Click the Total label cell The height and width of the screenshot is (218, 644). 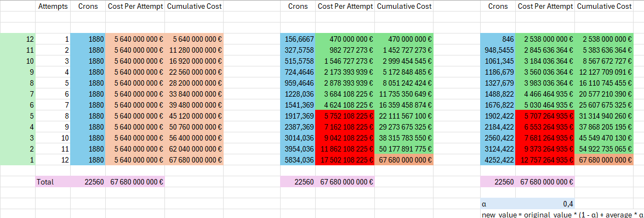[x=53, y=182]
